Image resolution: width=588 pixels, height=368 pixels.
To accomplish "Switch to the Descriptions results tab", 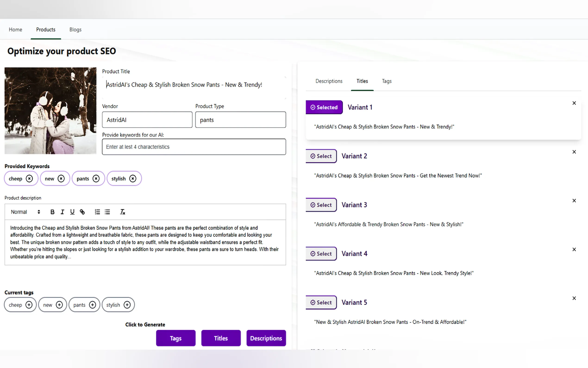I will (329, 81).
